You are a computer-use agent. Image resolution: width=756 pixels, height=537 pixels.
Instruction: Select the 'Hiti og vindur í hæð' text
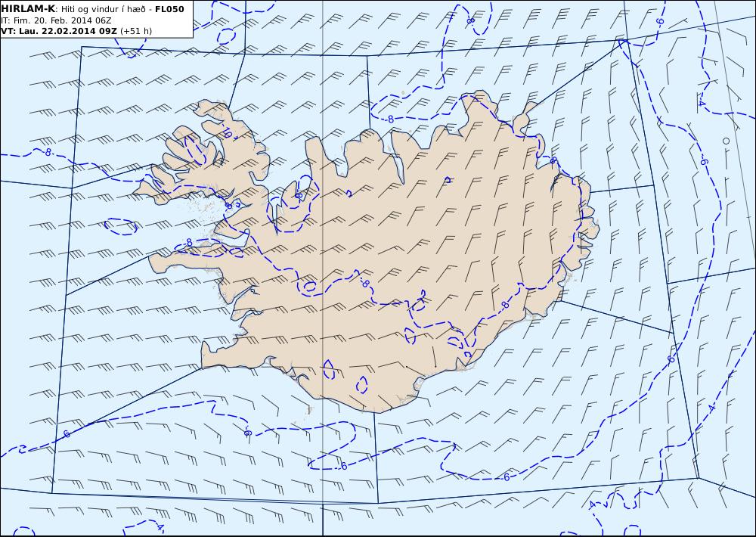click(103, 10)
